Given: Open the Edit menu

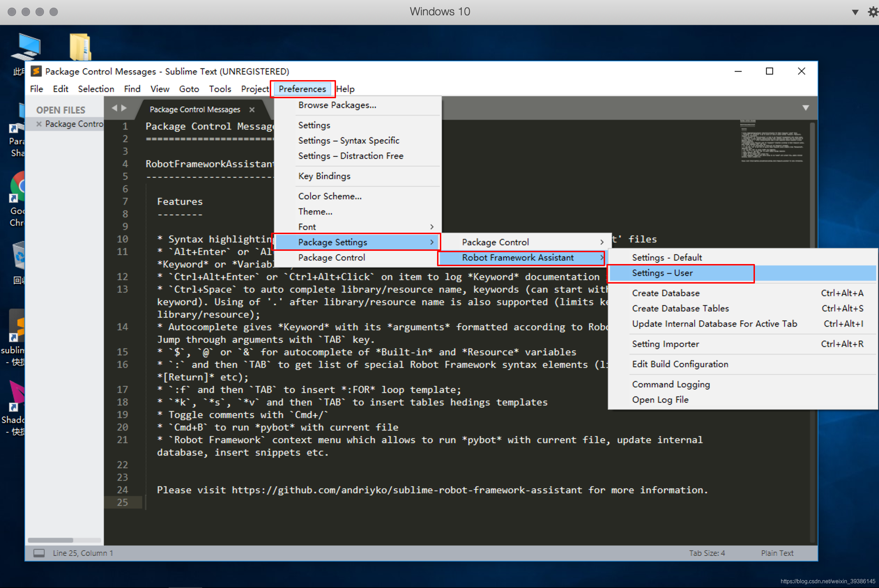Looking at the screenshot, I should 60,89.
